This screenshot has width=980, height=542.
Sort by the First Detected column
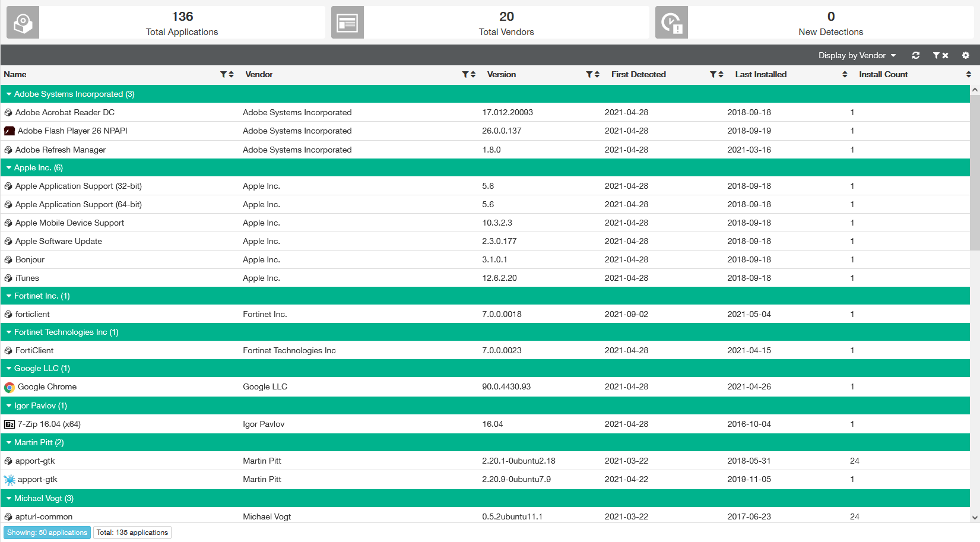pyautogui.click(x=721, y=74)
